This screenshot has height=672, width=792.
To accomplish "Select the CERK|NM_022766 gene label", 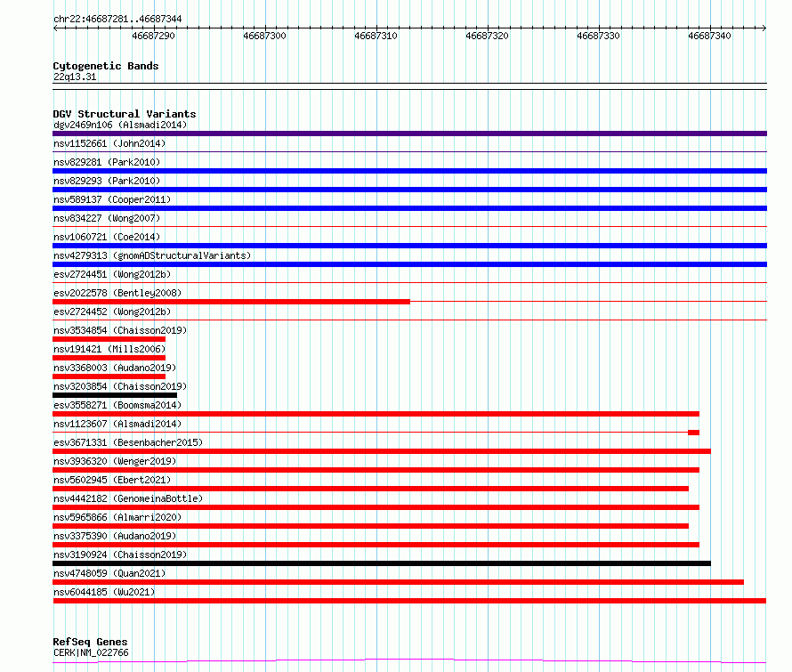I will coord(91,652).
